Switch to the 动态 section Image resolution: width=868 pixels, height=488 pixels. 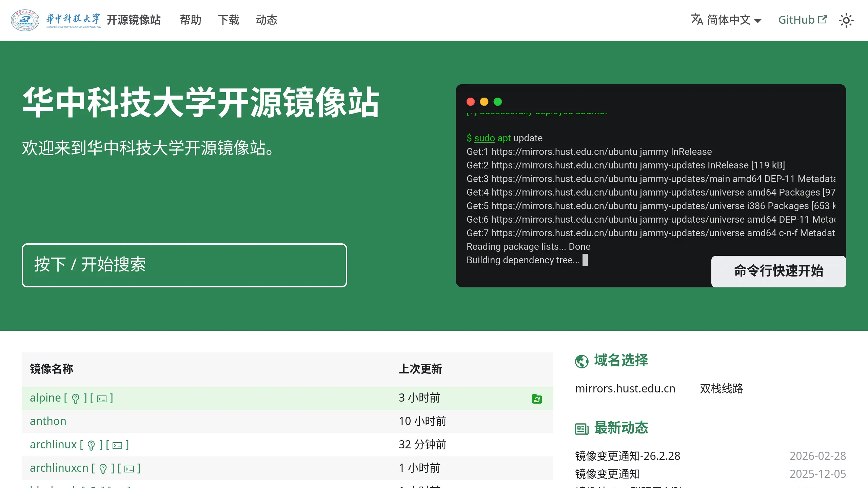[x=267, y=20]
